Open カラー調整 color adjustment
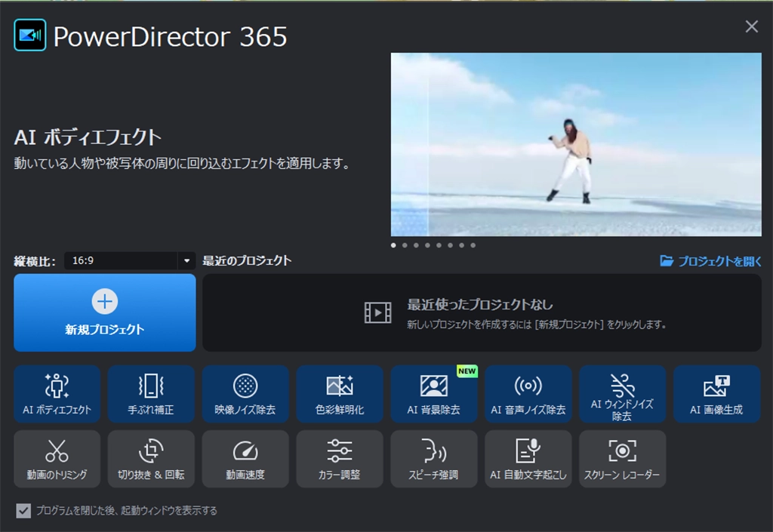773x532 pixels. pos(340,459)
